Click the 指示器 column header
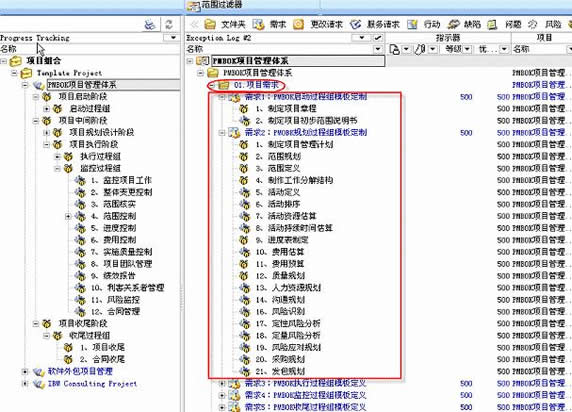572x412 pixels. pos(448,38)
